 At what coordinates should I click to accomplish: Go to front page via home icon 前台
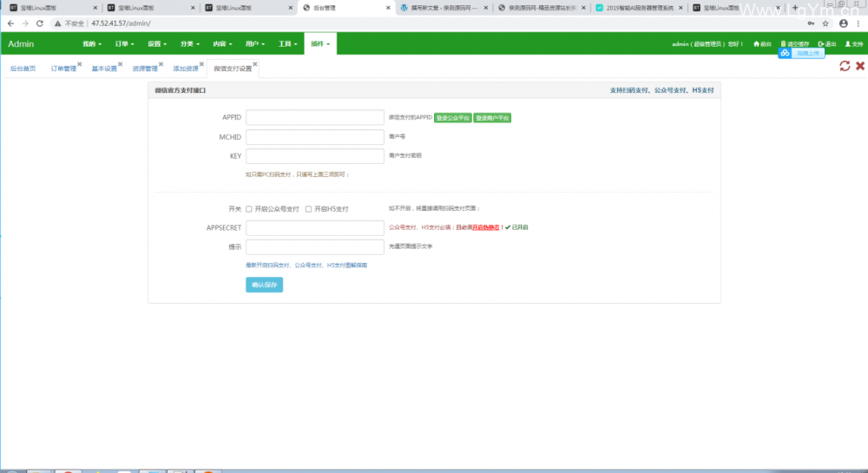pos(762,43)
